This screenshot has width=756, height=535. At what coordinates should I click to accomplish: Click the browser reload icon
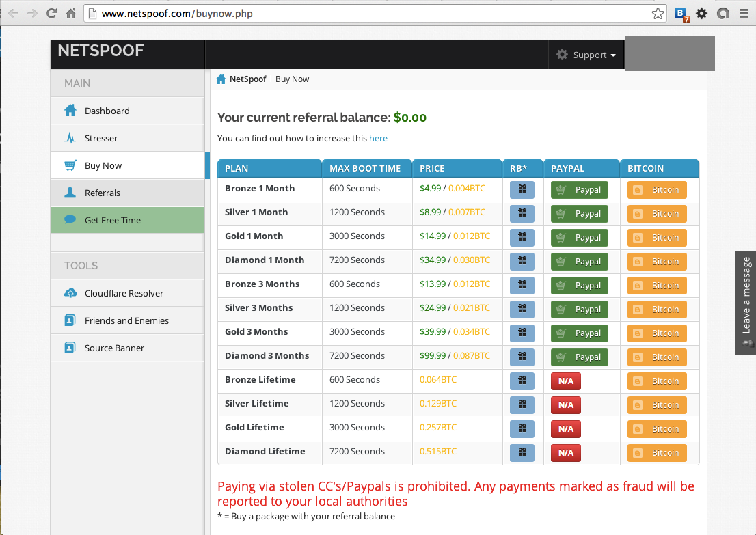(51, 14)
